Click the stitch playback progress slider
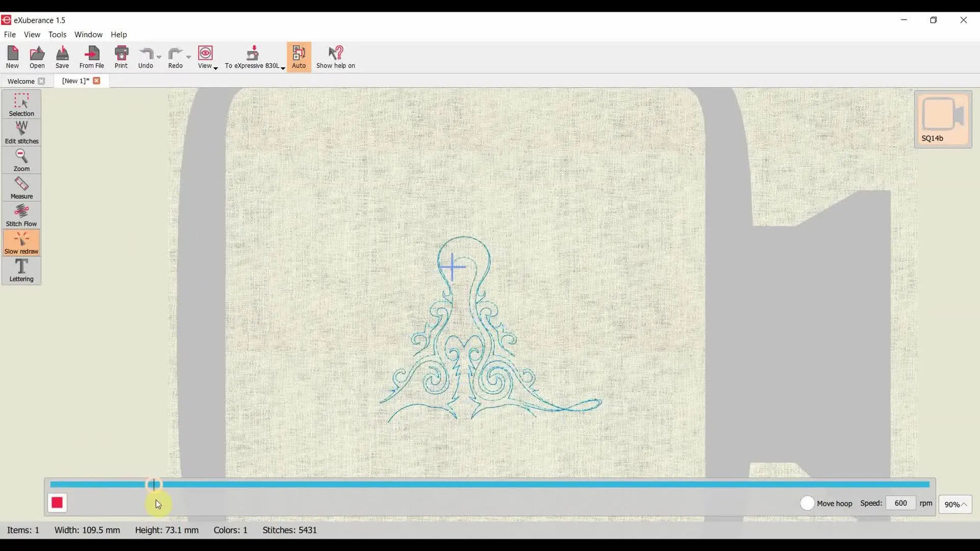The width and height of the screenshot is (980, 551). 153,484
